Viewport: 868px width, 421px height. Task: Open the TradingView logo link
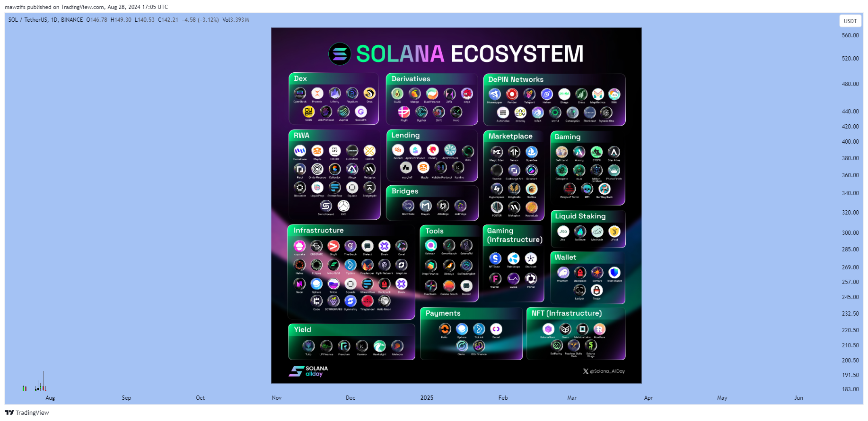point(27,412)
